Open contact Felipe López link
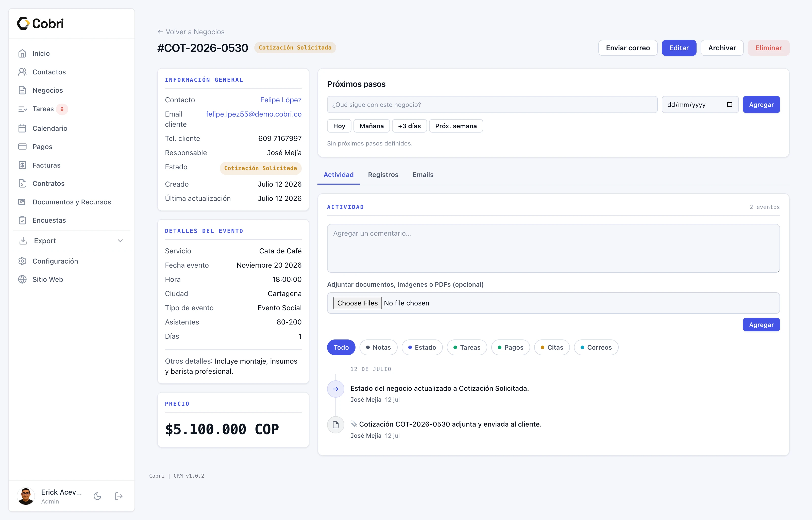This screenshot has width=812, height=520. click(x=281, y=100)
